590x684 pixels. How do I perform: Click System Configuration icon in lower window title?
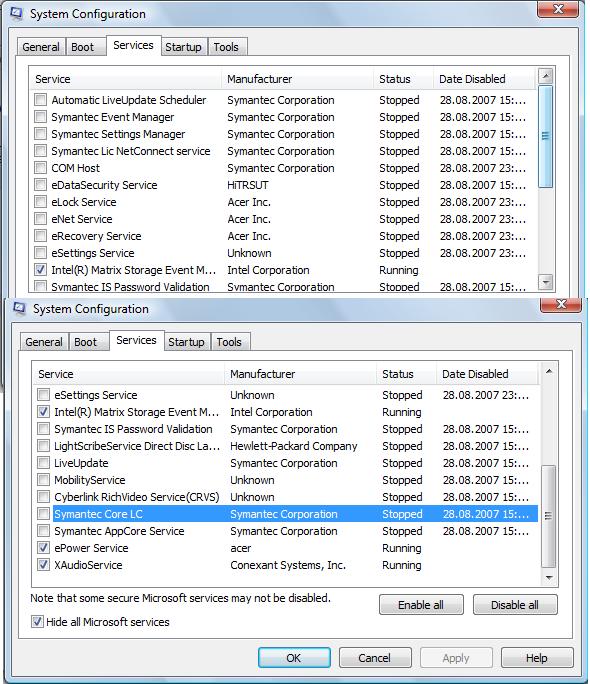19,308
